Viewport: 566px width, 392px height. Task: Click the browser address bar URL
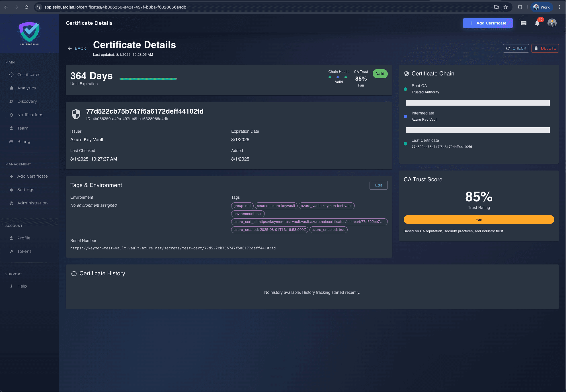click(x=115, y=7)
